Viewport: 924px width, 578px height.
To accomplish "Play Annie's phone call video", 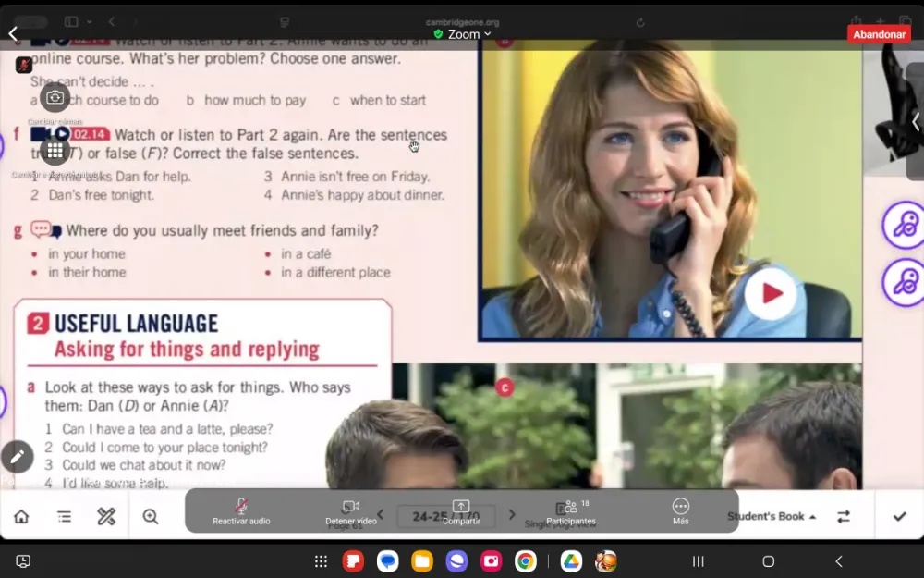I will coord(770,291).
